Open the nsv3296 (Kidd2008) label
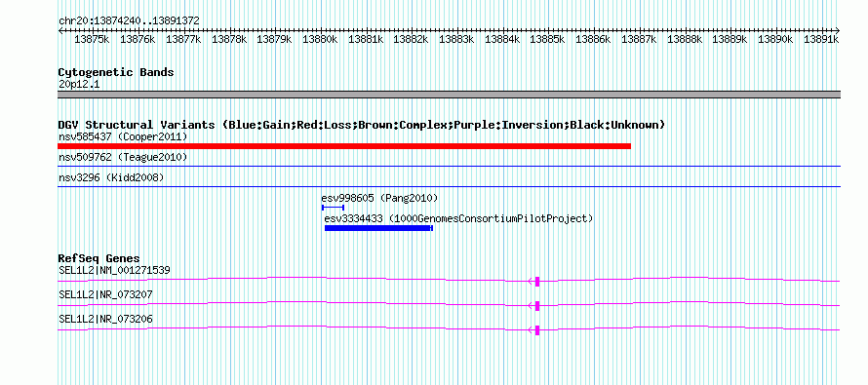Screen dimensions: 868x385 pyautogui.click(x=111, y=177)
